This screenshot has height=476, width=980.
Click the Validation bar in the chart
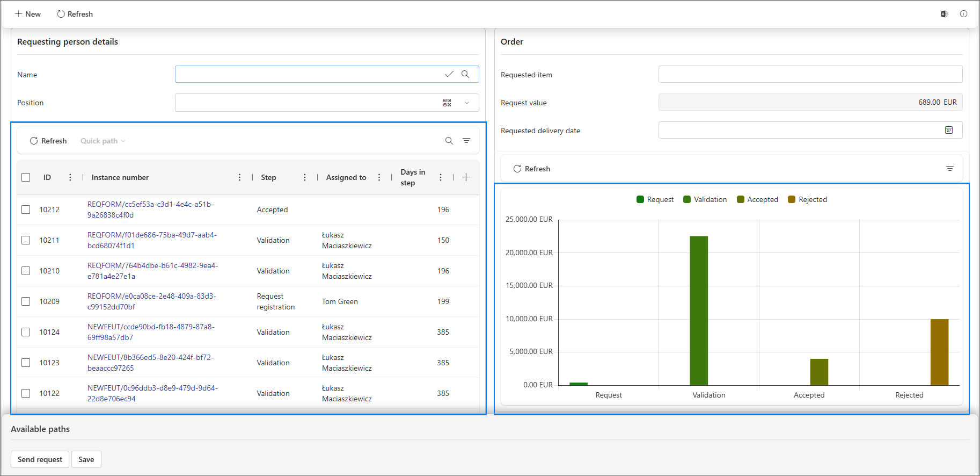point(699,311)
